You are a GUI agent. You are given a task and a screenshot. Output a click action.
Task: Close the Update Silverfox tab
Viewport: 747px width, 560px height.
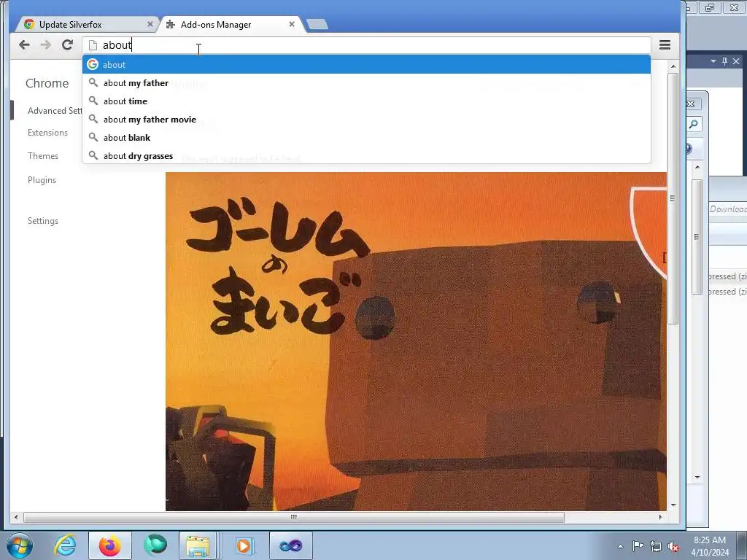150,24
